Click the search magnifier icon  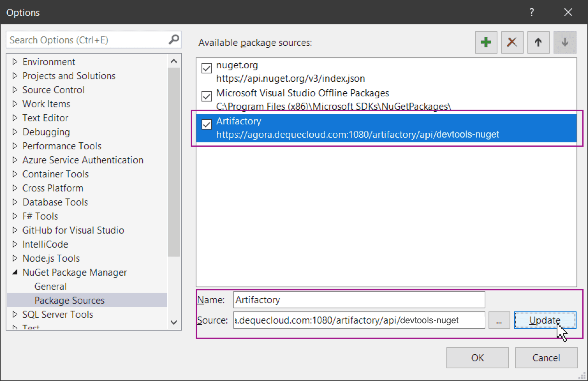(174, 40)
